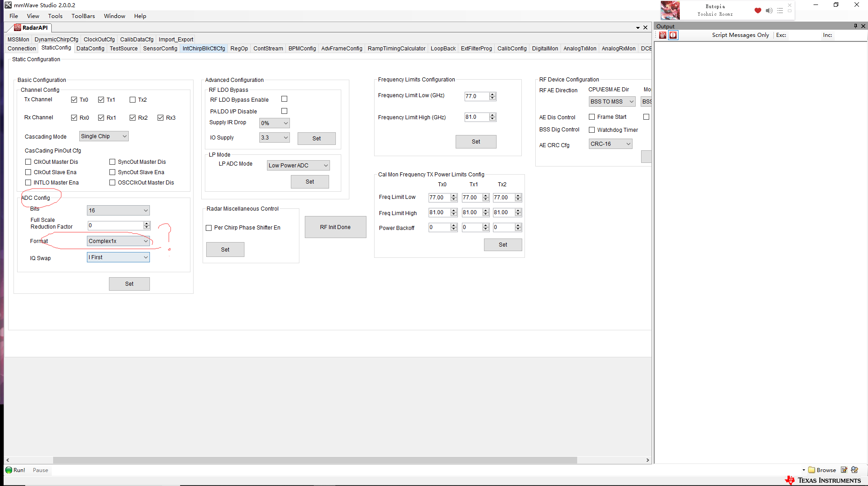Click the clear output trash icon
Image resolution: width=868 pixels, height=486 pixels.
click(x=663, y=35)
